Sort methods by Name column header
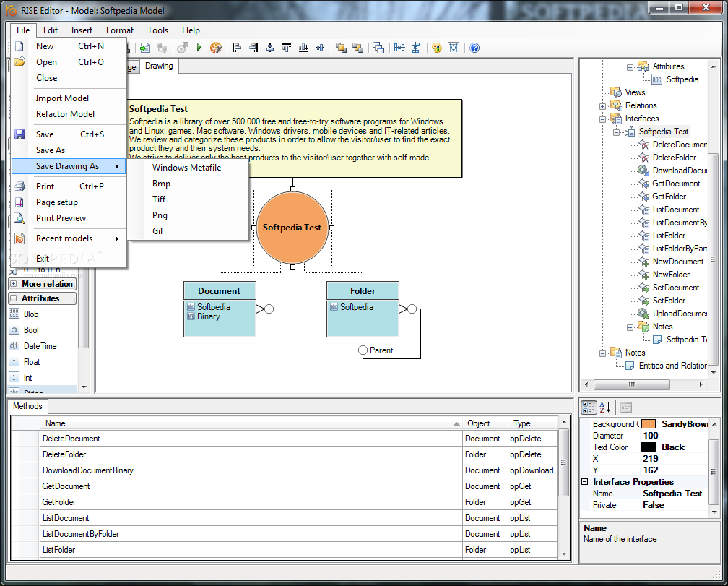The image size is (728, 586). click(x=251, y=423)
